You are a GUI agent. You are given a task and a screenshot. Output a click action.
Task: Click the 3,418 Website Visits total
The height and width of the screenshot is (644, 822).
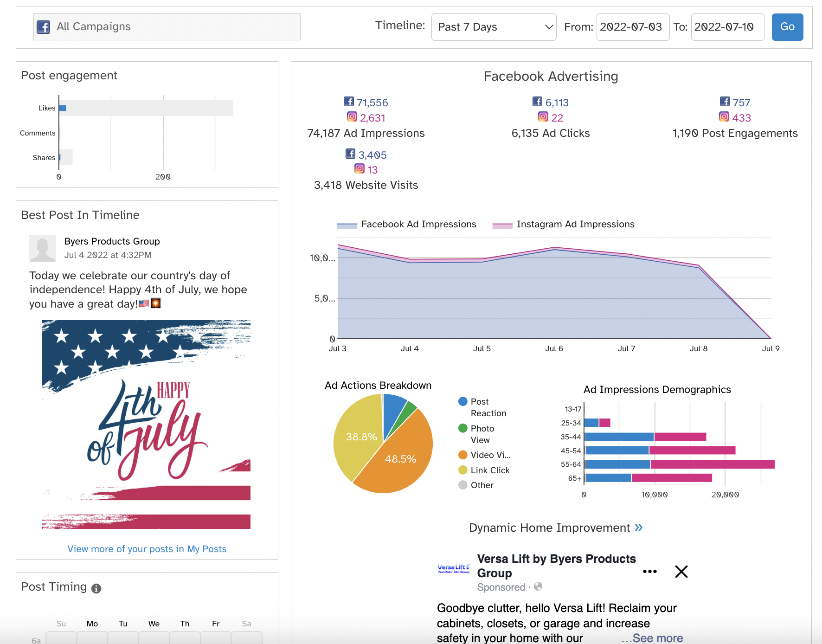(x=366, y=186)
